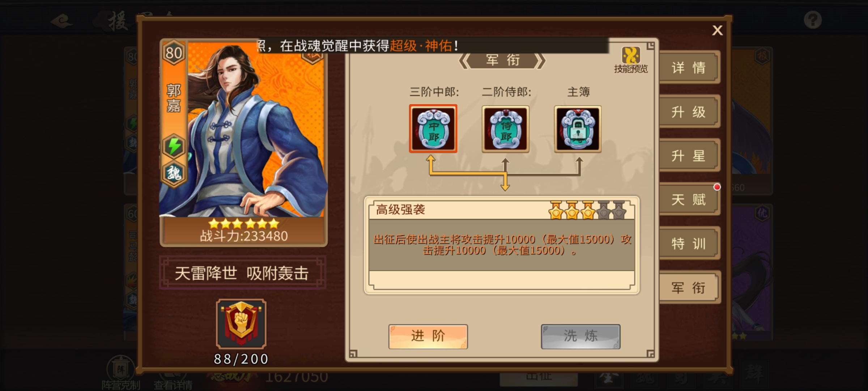Open the 详情 details tab
Screen dimensions: 868x391
689,67
